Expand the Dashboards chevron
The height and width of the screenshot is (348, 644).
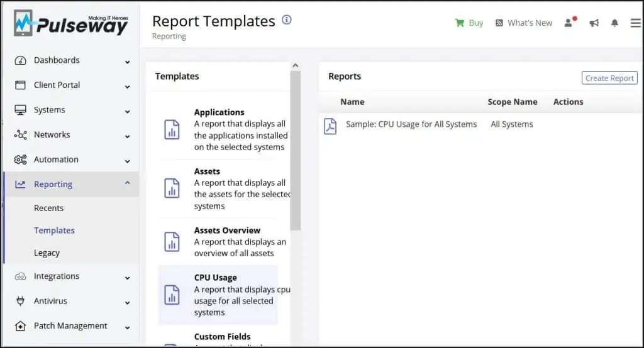pos(127,62)
